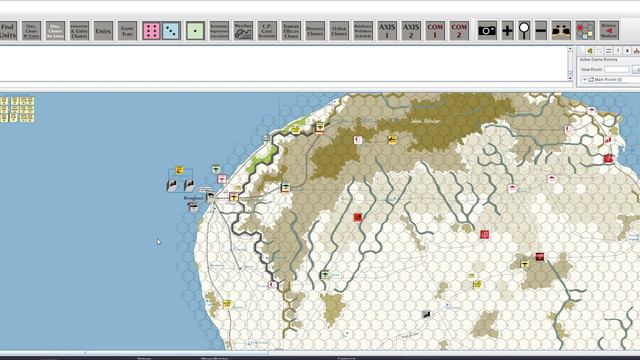Select the red counter on the east coast

[x=609, y=158]
